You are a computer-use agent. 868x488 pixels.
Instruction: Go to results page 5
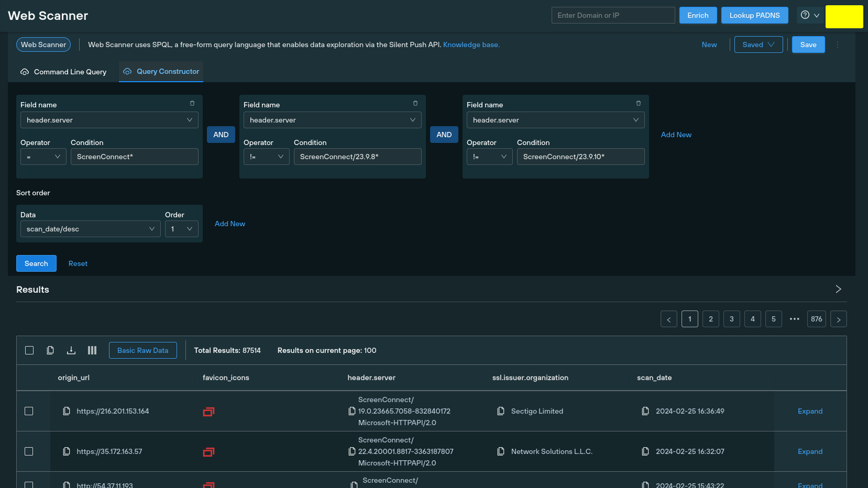click(774, 319)
